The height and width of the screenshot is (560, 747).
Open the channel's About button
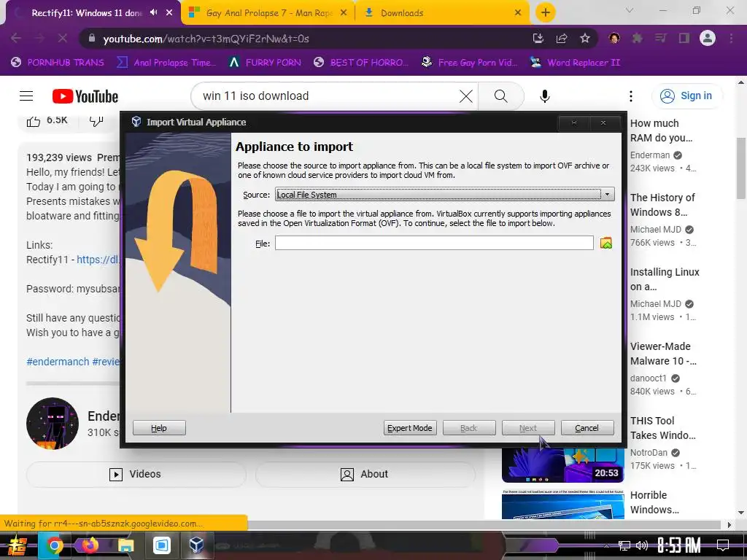pyautogui.click(x=365, y=474)
